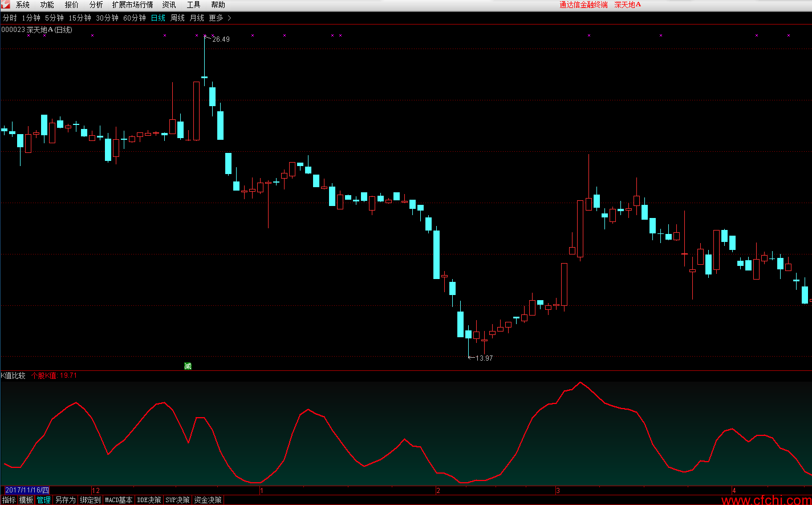Open the 工具 menu

pos(194,5)
